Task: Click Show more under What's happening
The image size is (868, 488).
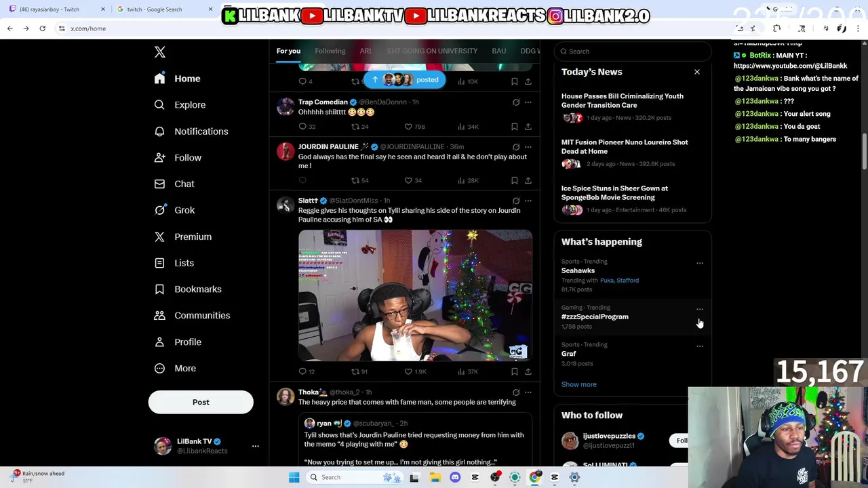Action: coord(578,384)
